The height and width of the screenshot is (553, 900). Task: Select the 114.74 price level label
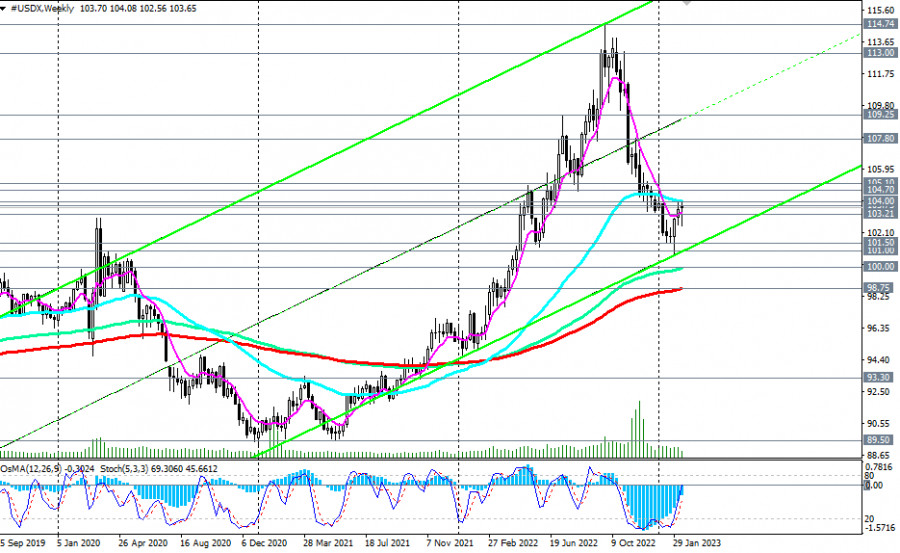coord(880,23)
